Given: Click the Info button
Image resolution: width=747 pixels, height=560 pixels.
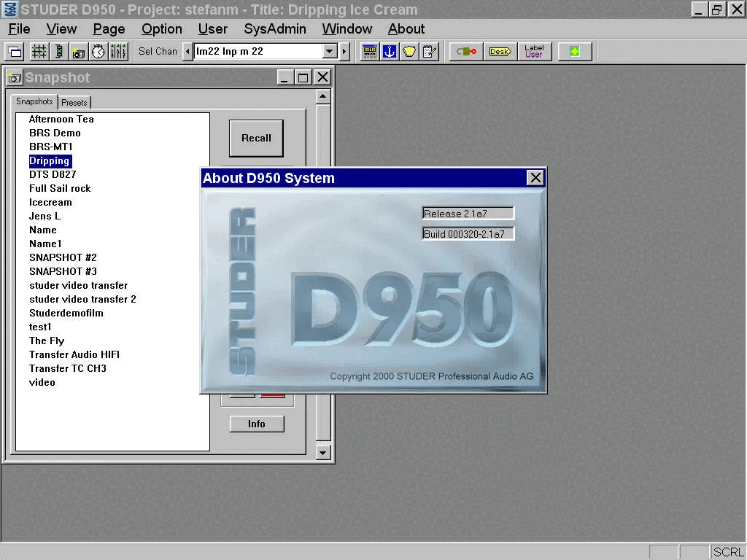Looking at the screenshot, I should pos(257,424).
